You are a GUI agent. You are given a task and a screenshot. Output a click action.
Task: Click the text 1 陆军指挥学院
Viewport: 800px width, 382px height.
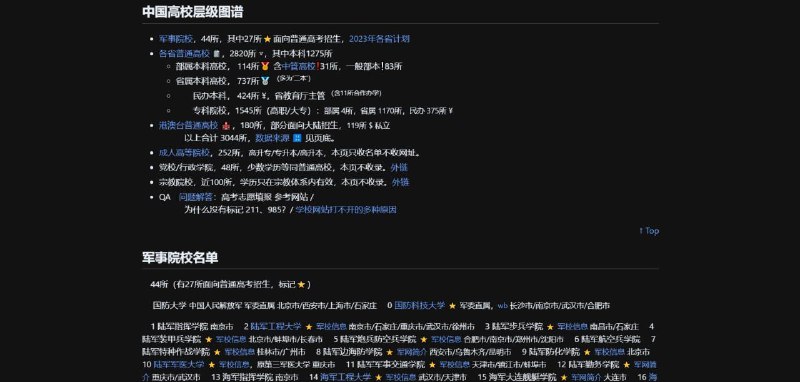click(180, 326)
